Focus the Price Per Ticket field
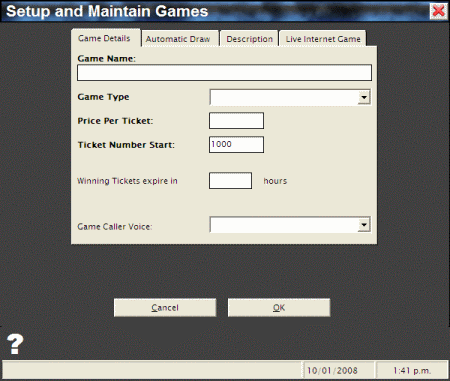This screenshot has height=381, width=450. click(236, 121)
